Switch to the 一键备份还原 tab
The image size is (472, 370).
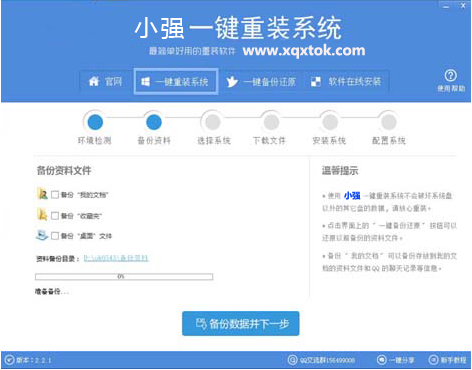point(262,82)
